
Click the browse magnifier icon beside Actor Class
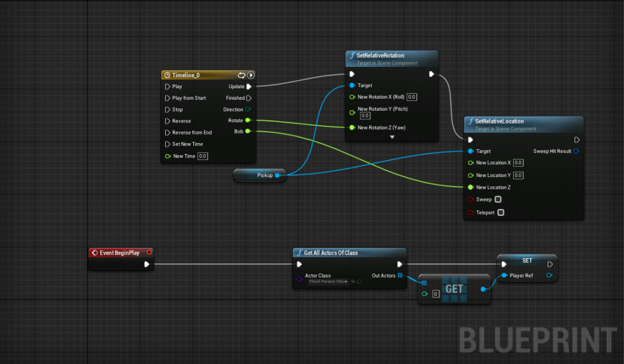coord(360,281)
